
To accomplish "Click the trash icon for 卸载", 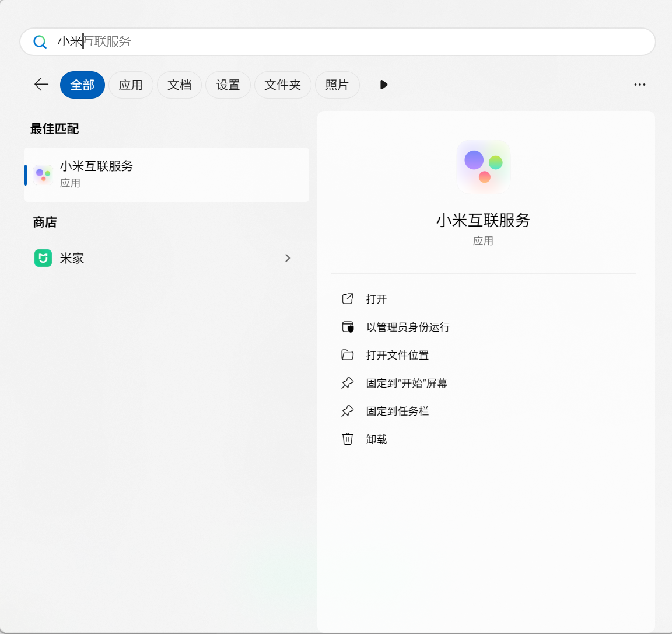I will (348, 439).
